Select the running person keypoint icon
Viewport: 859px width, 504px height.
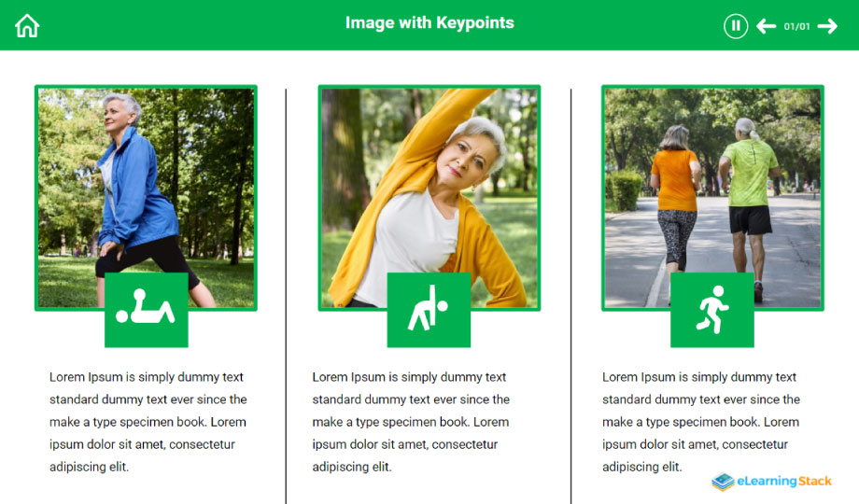pyautogui.click(x=711, y=310)
